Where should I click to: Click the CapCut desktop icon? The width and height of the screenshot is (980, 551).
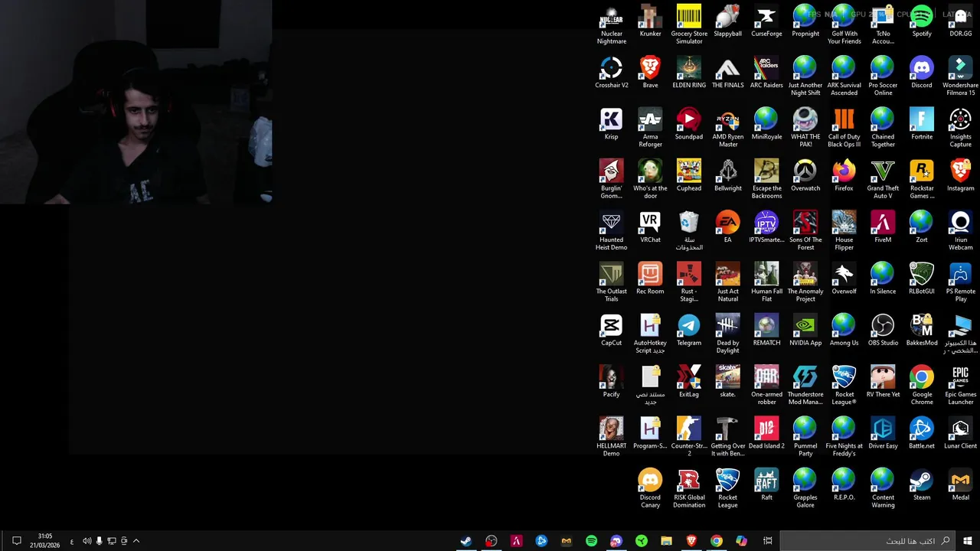point(611,329)
